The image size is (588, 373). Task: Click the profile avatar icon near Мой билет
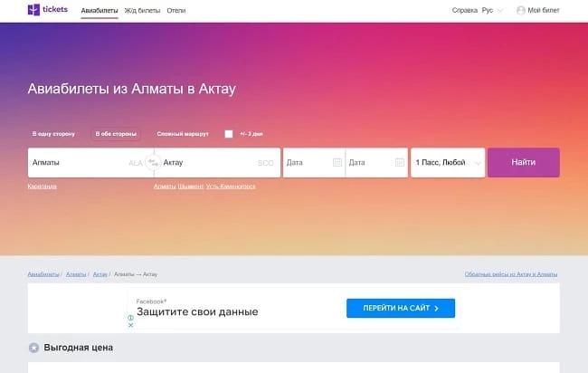[x=520, y=11]
